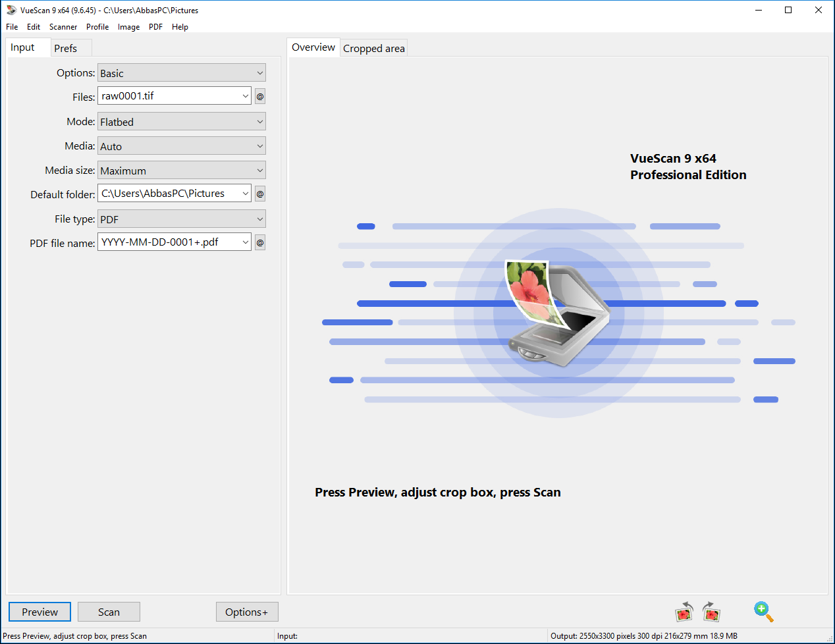
Task: Click the 'Press Preview, adjust crop box' status text
Action: (x=74, y=636)
